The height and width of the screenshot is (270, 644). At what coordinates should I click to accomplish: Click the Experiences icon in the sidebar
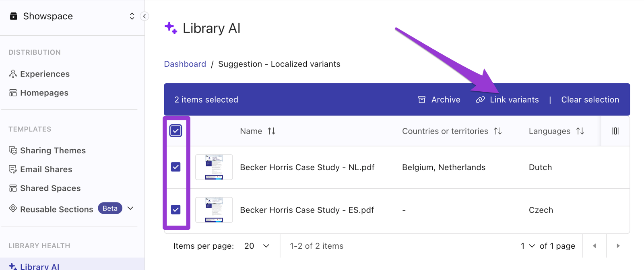(13, 74)
